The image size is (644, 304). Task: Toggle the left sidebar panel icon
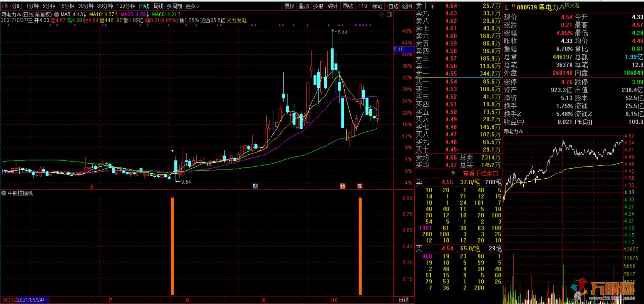tap(5, 6)
